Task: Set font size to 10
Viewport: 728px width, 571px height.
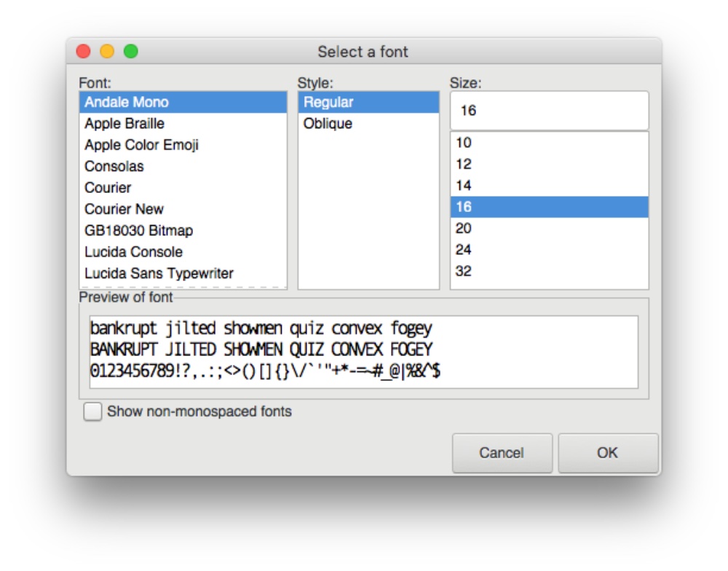Action: [464, 143]
